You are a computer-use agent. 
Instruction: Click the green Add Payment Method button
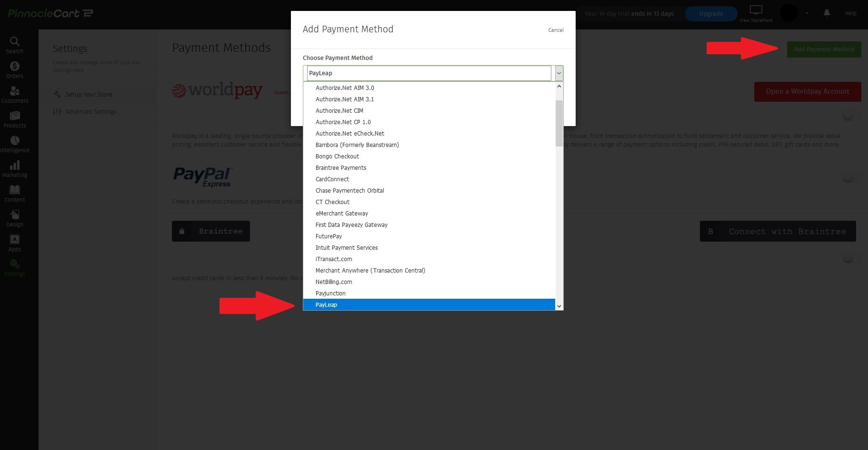tap(824, 49)
